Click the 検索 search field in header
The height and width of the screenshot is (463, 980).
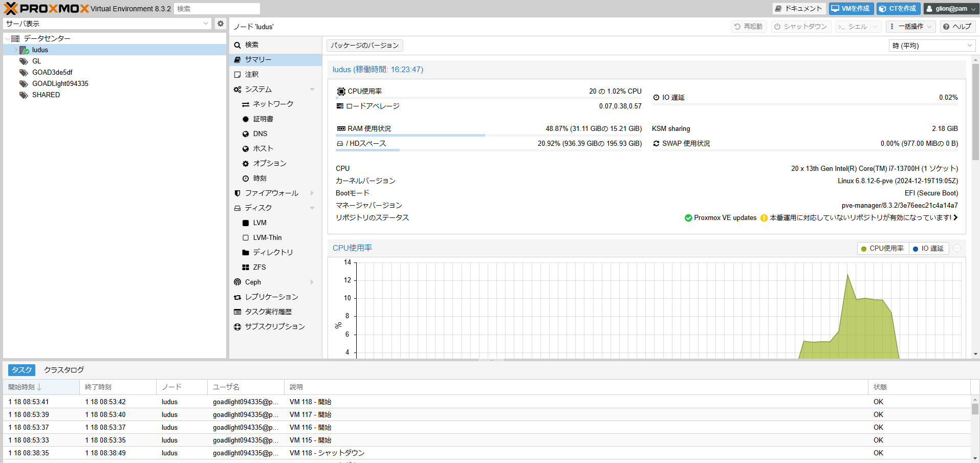tap(217, 9)
